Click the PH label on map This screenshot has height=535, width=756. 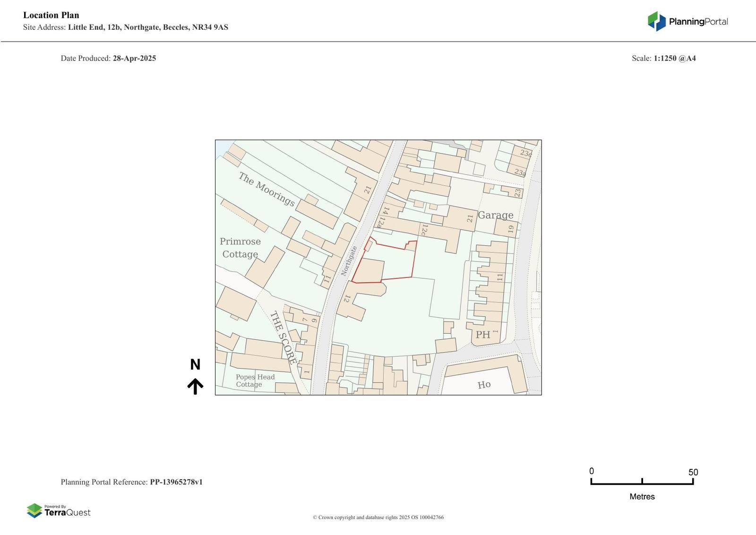(x=482, y=335)
